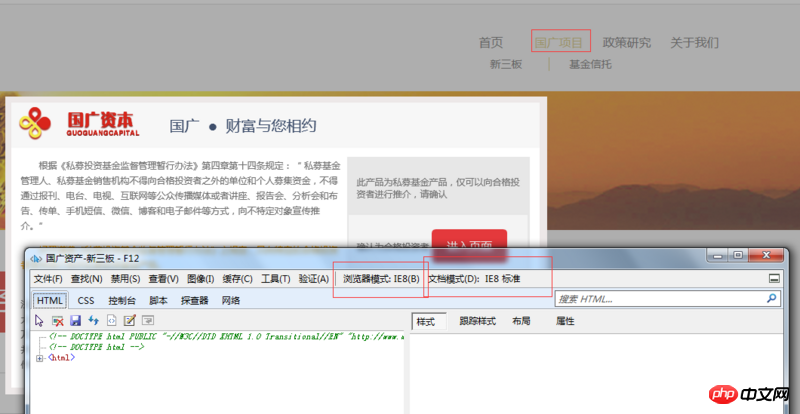Image resolution: width=800 pixels, height=414 pixels.
Task: Open the 基金信托 submenu link
Action: (590, 64)
